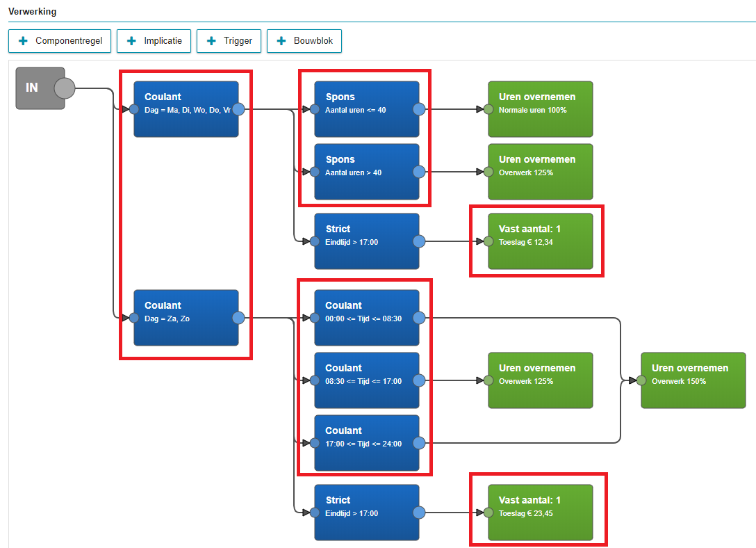The image size is (756, 548).
Task: Click output port of Coulant Dag = Za, Zo
Action: (238, 318)
